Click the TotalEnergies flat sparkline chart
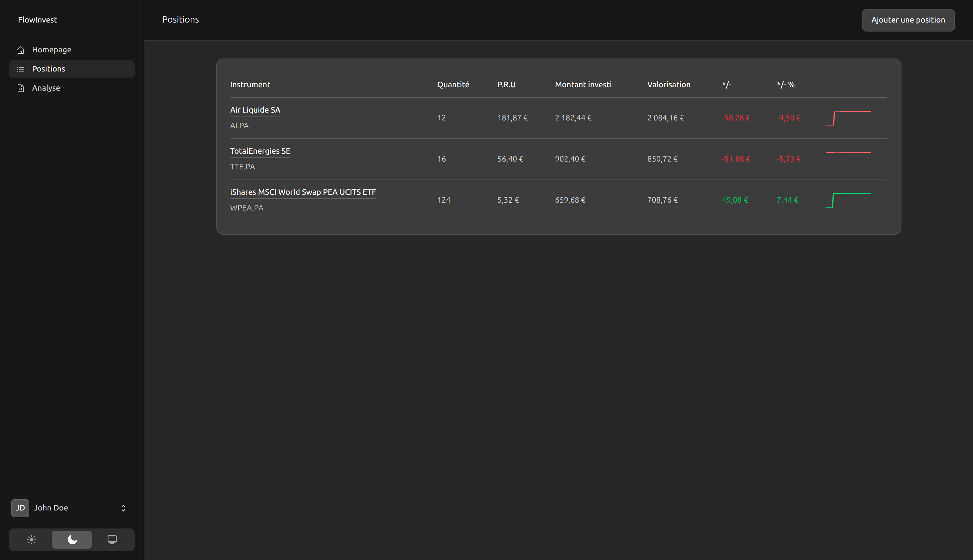 click(x=848, y=153)
